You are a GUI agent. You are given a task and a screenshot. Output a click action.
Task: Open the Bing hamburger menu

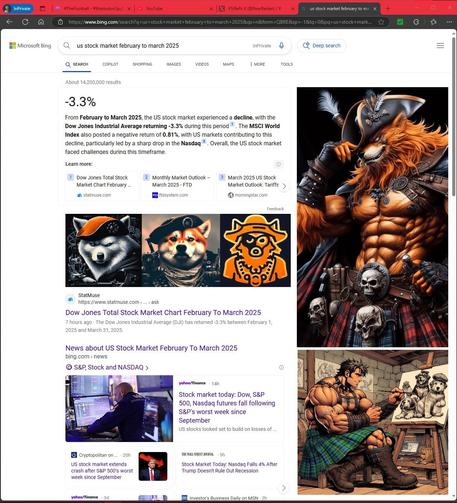tap(440, 45)
